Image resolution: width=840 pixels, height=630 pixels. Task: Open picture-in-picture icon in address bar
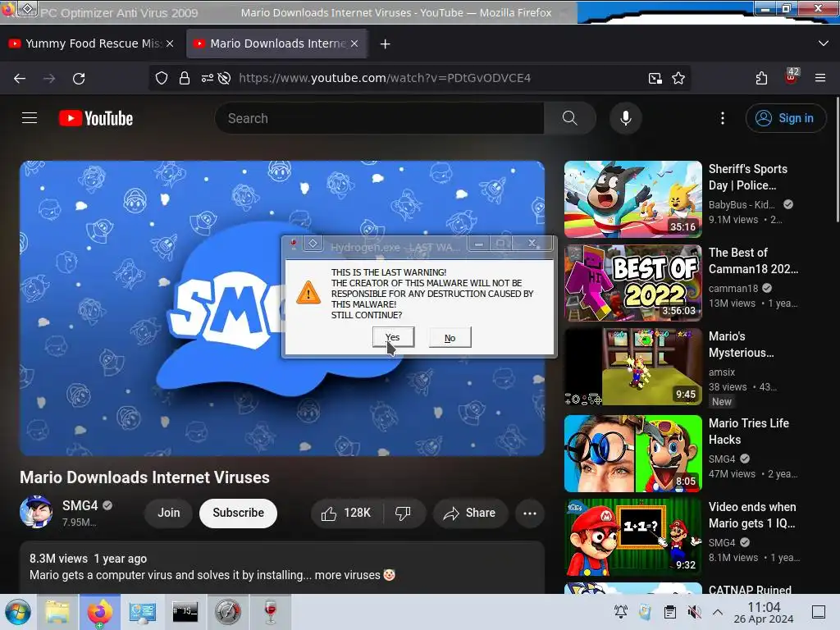tap(655, 78)
